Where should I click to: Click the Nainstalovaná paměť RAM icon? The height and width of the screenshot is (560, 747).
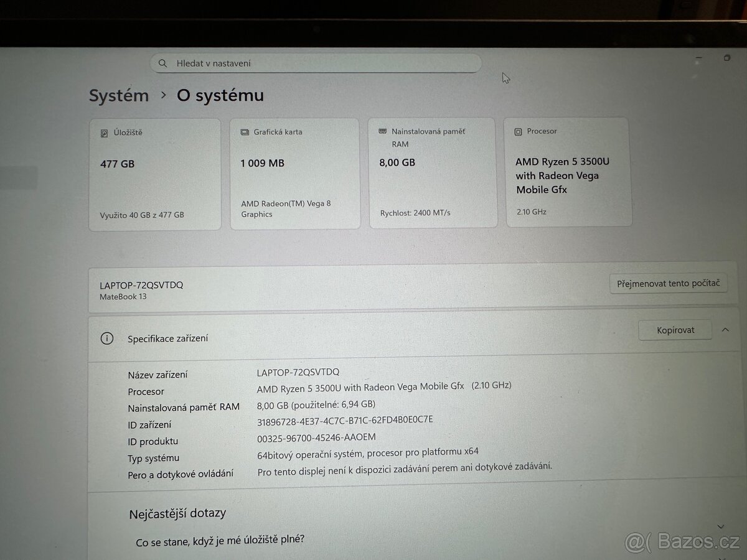(x=382, y=131)
